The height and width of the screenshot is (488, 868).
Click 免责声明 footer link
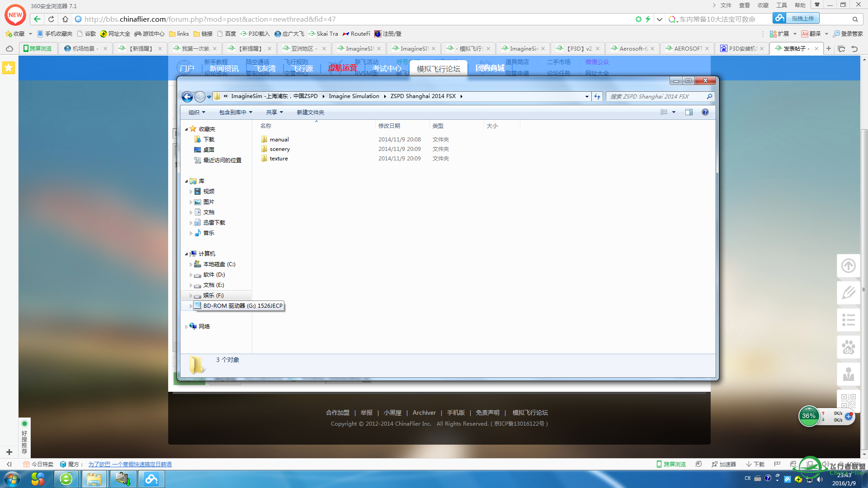click(x=487, y=413)
